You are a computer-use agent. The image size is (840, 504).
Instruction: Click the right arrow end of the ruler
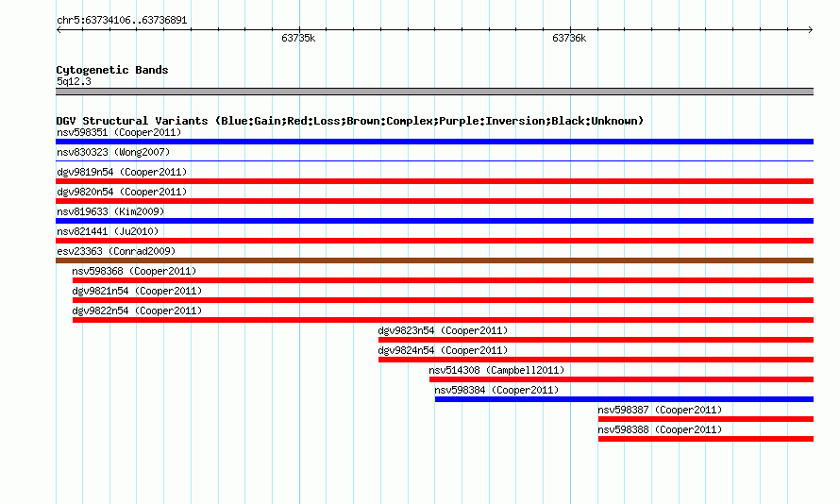[x=811, y=29]
